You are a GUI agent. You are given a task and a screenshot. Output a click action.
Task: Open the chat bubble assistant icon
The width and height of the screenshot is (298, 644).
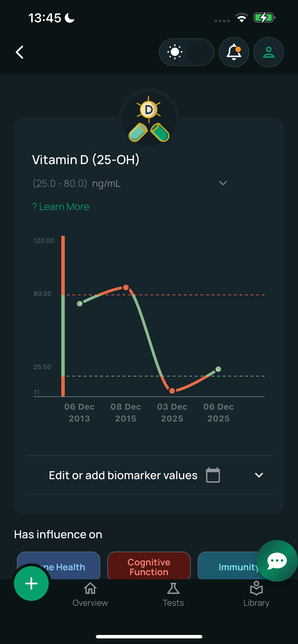click(x=277, y=561)
